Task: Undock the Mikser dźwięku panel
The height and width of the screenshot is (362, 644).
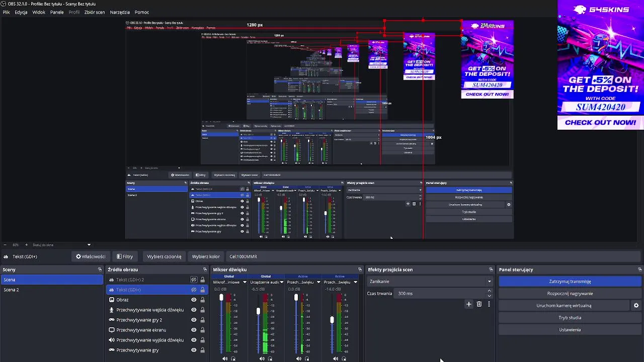Action: (360, 269)
